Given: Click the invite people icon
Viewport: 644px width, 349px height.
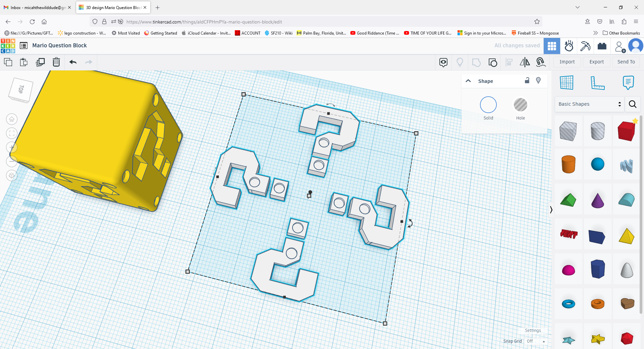Looking at the screenshot, I should point(620,47).
